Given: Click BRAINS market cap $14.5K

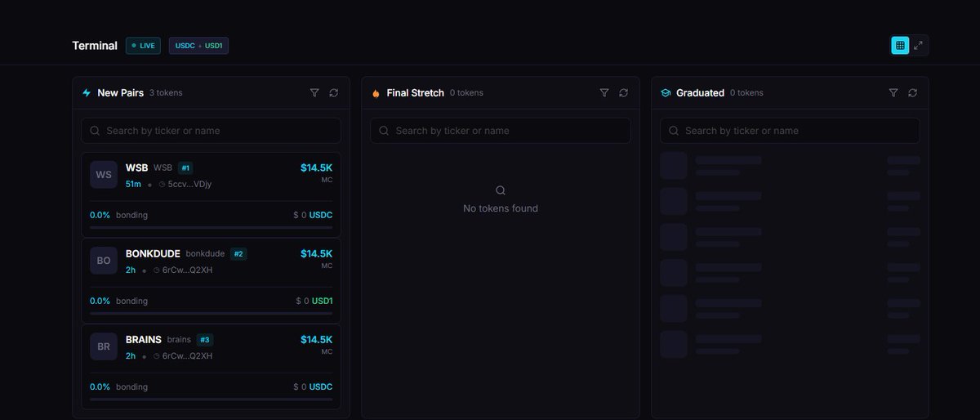Looking at the screenshot, I should (317, 339).
